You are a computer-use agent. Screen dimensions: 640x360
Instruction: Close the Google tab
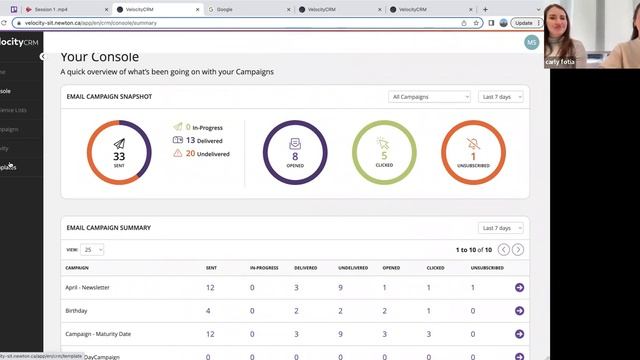(x=289, y=9)
